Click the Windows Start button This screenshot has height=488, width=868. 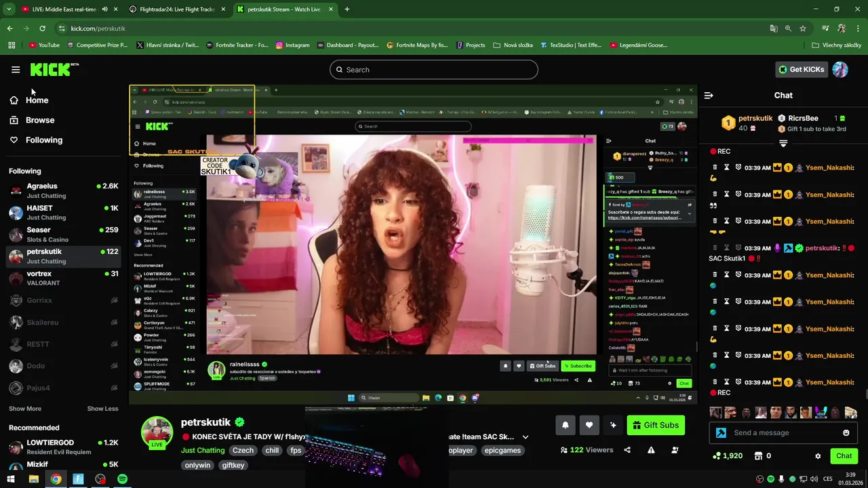[11, 479]
